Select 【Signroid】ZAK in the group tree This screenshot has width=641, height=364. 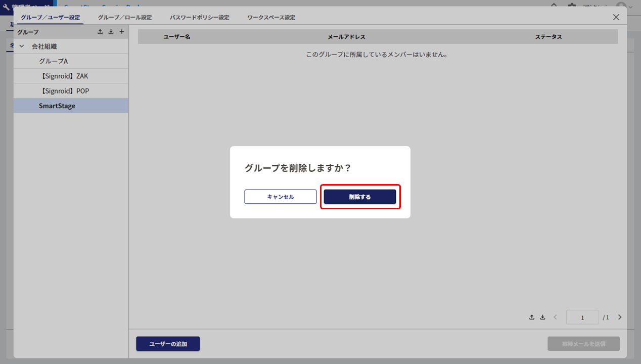(64, 76)
